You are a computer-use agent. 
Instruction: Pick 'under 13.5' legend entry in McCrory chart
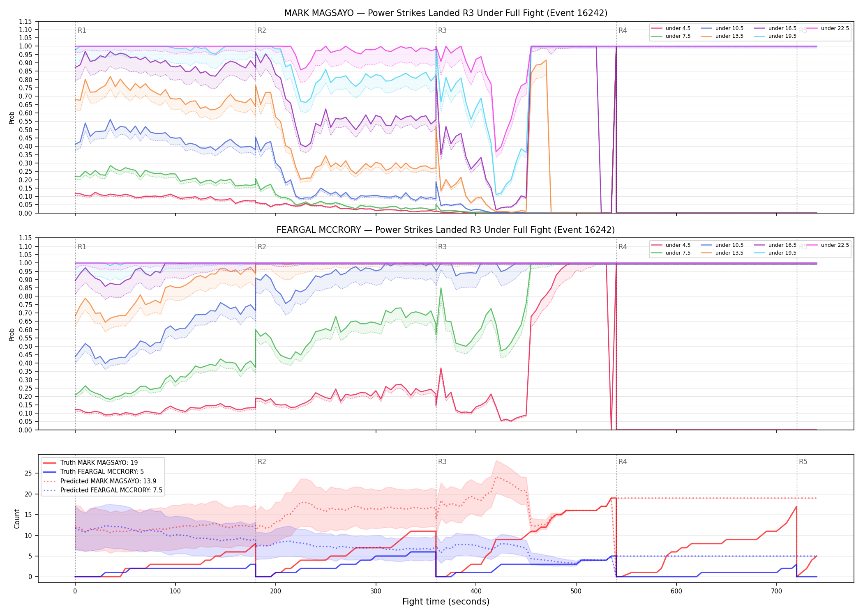pos(722,253)
